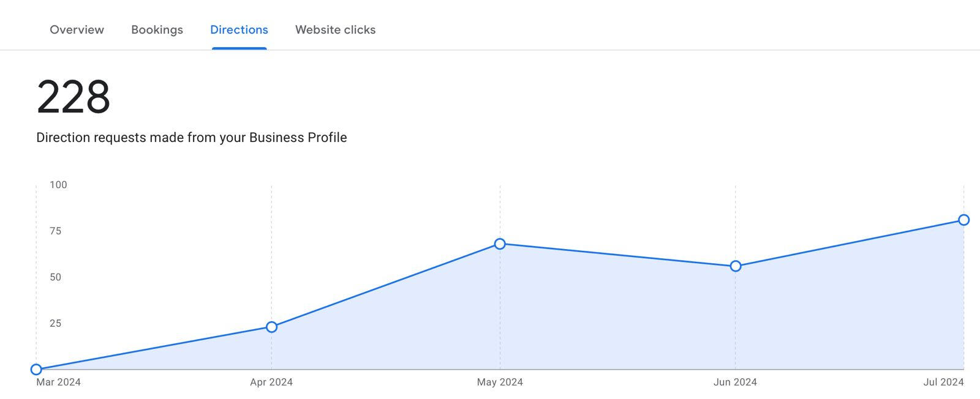Click the Direction requests description text
980x399 pixels.
click(x=192, y=138)
